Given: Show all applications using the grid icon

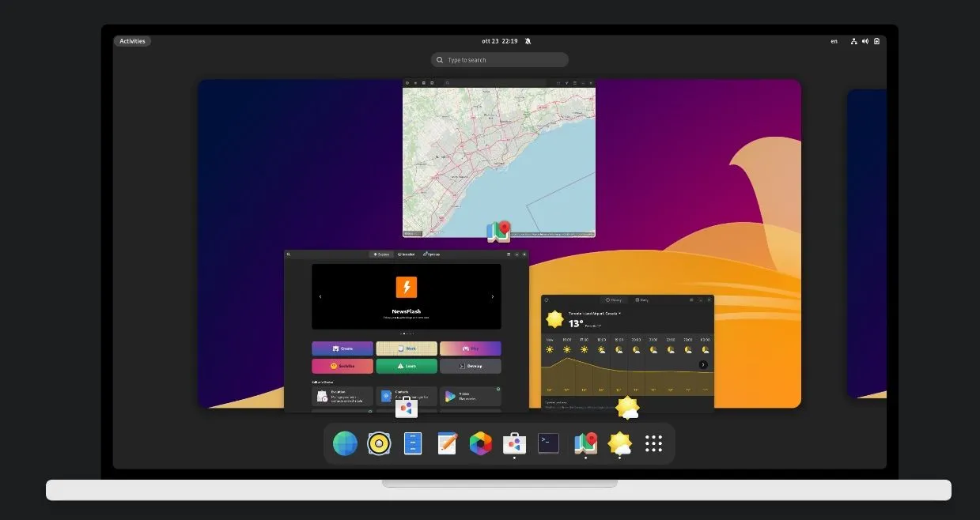Looking at the screenshot, I should (x=653, y=443).
